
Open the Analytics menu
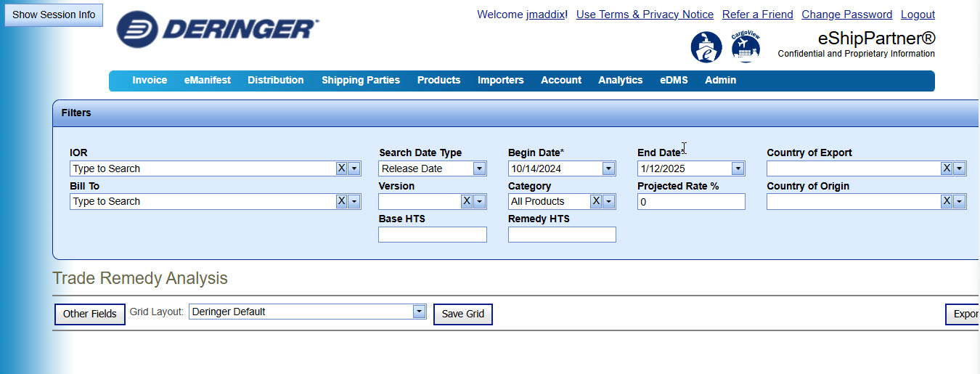coord(620,81)
